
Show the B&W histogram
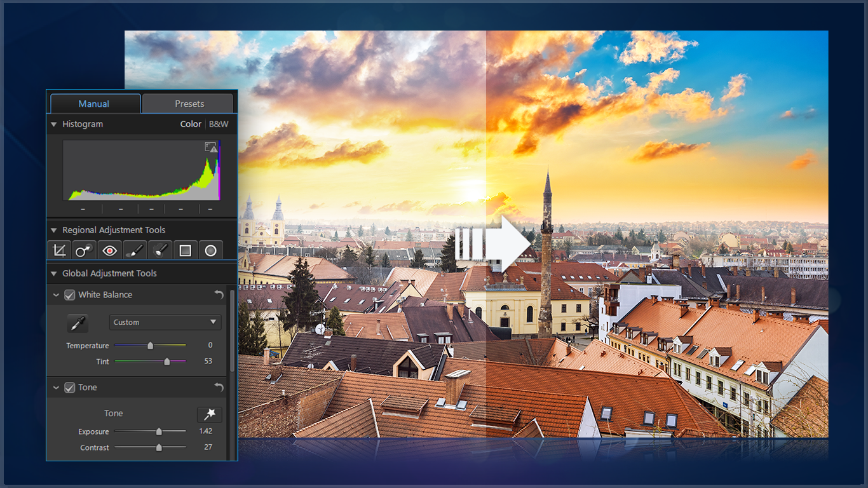tap(219, 124)
